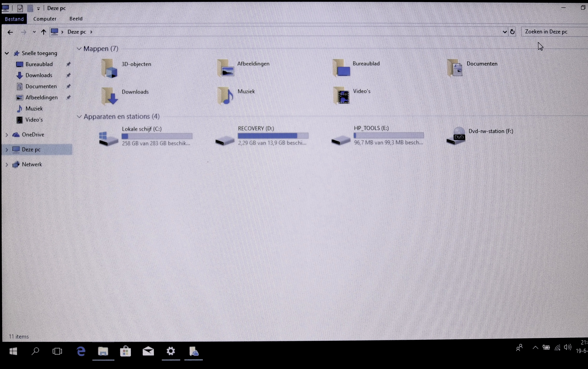Open the People icon in taskbar
Screen dimensions: 588x369
point(519,347)
